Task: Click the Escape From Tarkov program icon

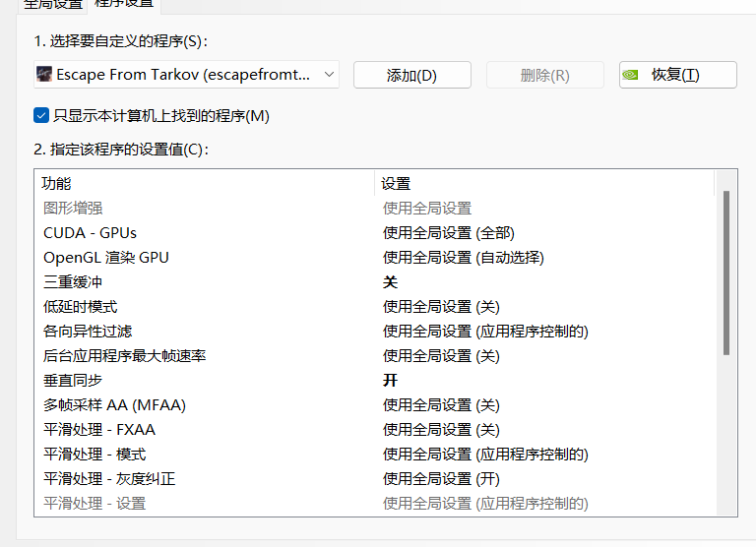Action: point(44,75)
